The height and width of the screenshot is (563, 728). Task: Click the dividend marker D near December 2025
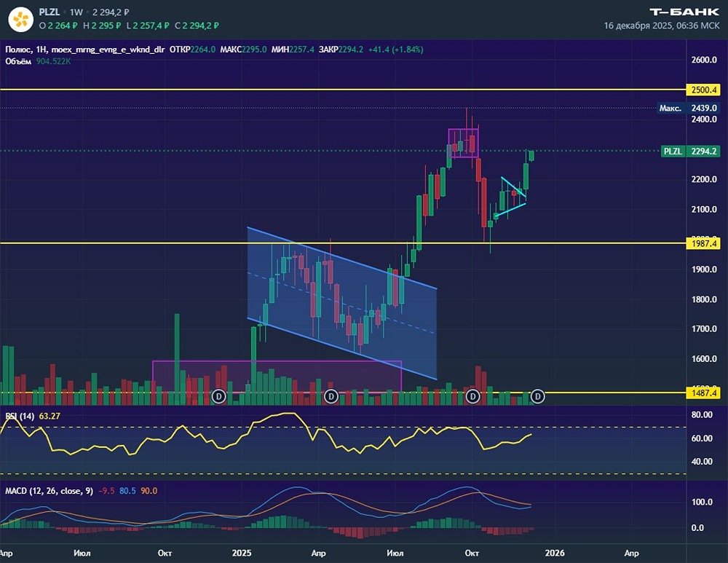(x=538, y=396)
